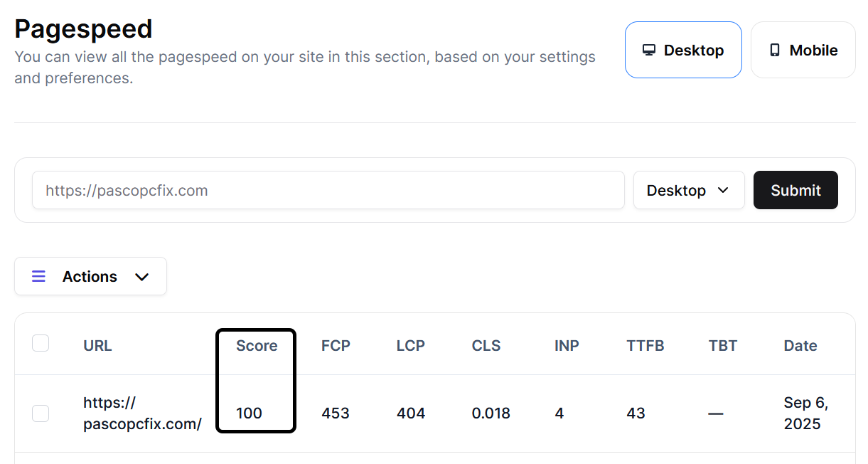Click the desktop monitor icon
Image resolution: width=868 pixels, height=464 pixels.
coord(648,51)
